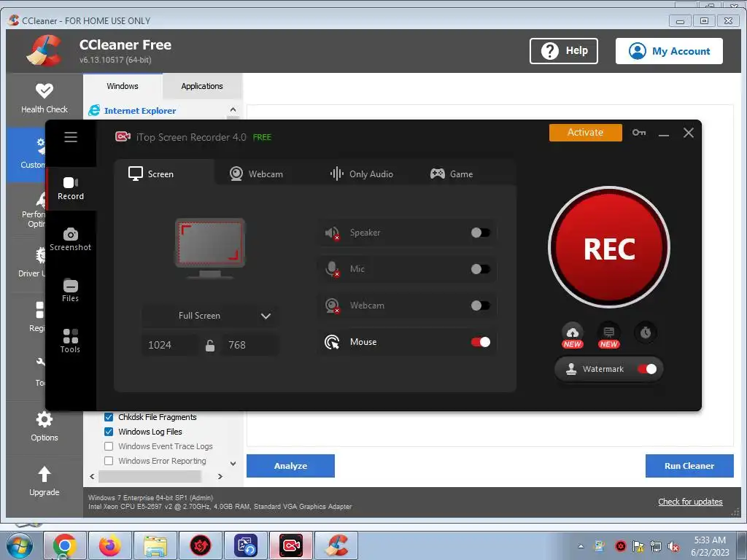747x560 pixels.
Task: Switch to the Game recording tab
Action: click(x=451, y=174)
